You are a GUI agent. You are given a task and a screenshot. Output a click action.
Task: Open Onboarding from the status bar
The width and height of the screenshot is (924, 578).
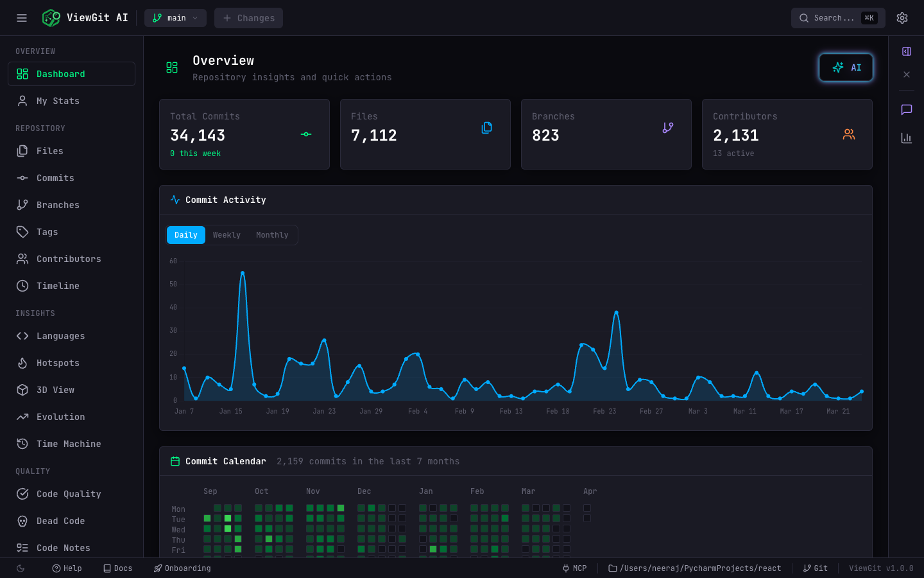coord(182,568)
